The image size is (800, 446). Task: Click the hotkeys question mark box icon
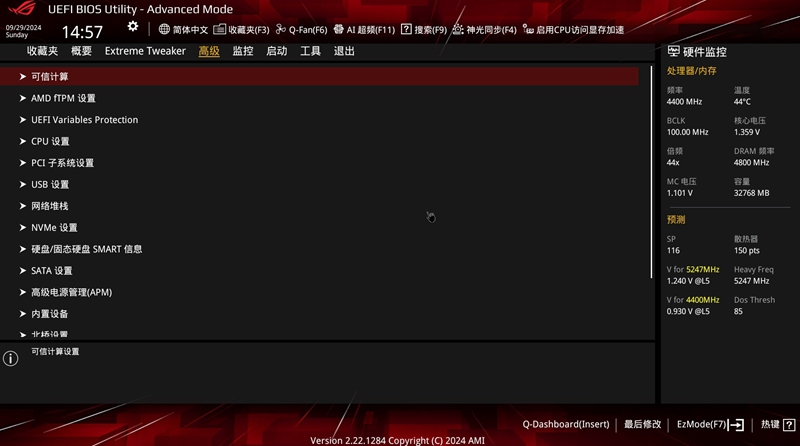tap(789, 425)
